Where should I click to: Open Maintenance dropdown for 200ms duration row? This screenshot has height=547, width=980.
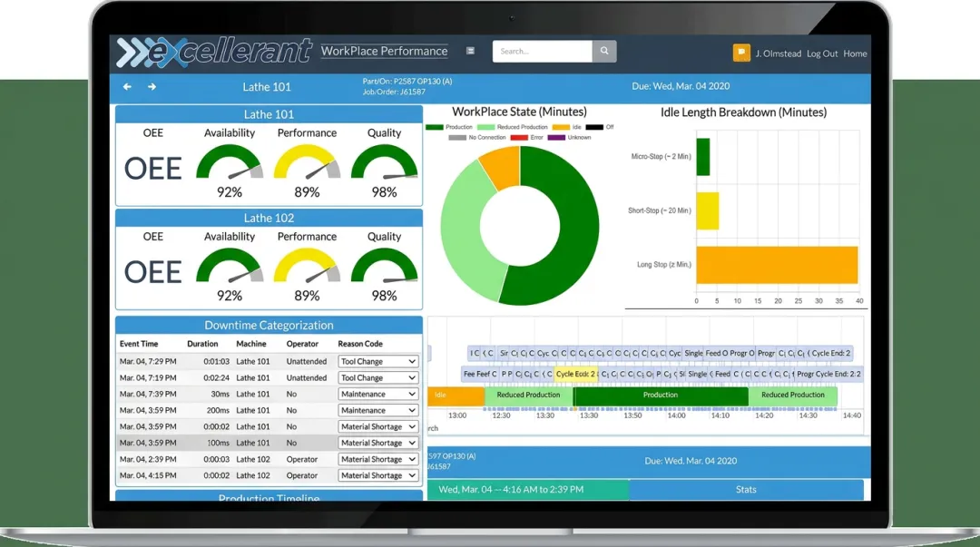(x=378, y=410)
